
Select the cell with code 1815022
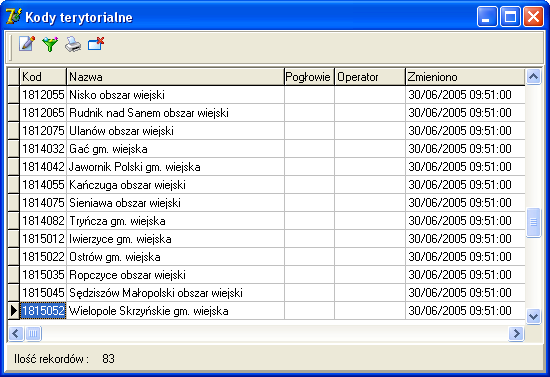click(x=43, y=257)
